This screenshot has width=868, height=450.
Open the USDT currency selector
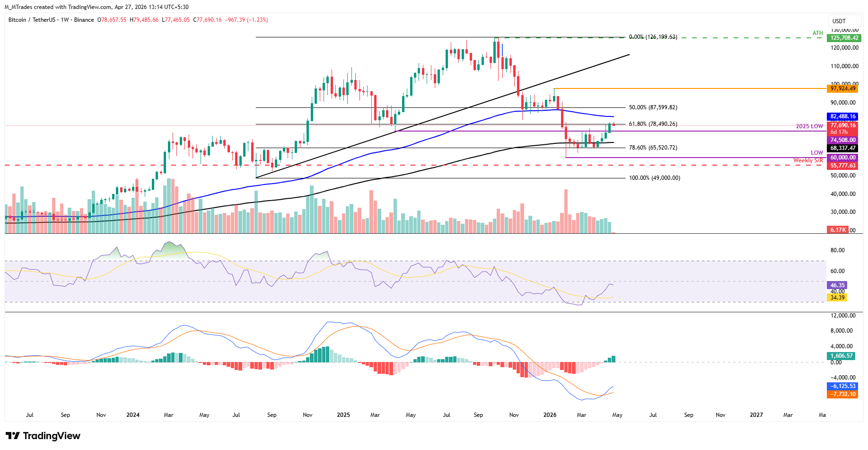pos(839,21)
